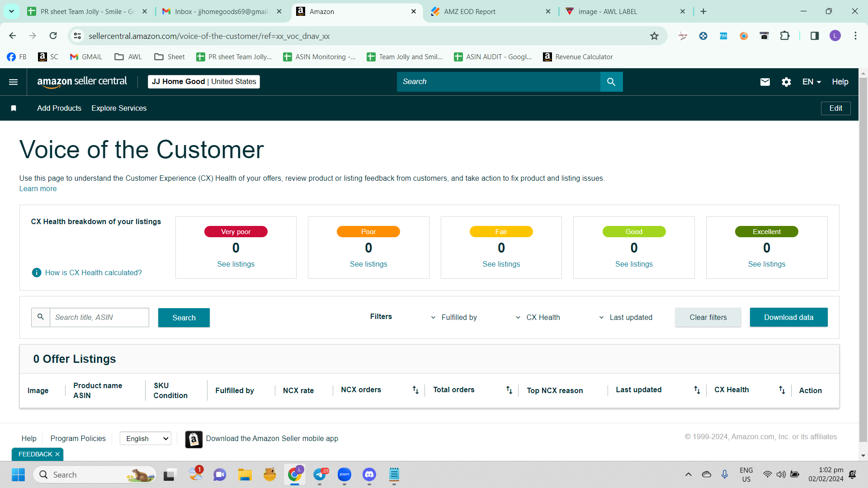
Task: Expand the Chrome tab search chevron
Action: click(x=11, y=11)
